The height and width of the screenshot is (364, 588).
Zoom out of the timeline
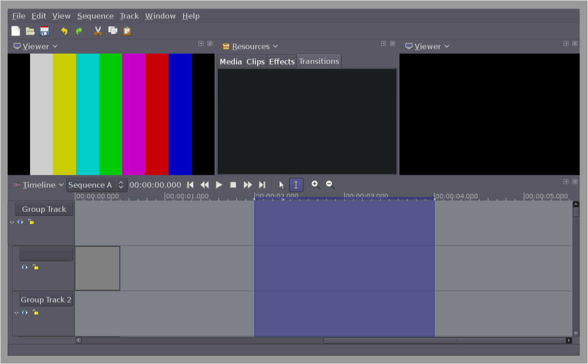pyautogui.click(x=330, y=184)
